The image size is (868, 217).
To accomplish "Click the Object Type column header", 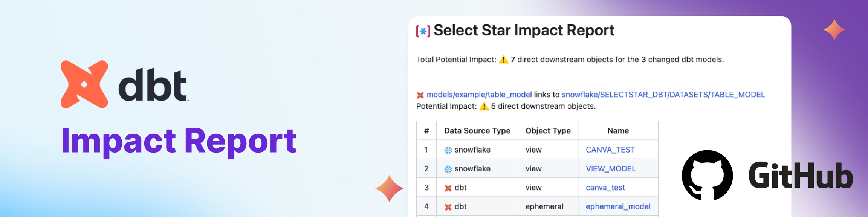I will [548, 131].
